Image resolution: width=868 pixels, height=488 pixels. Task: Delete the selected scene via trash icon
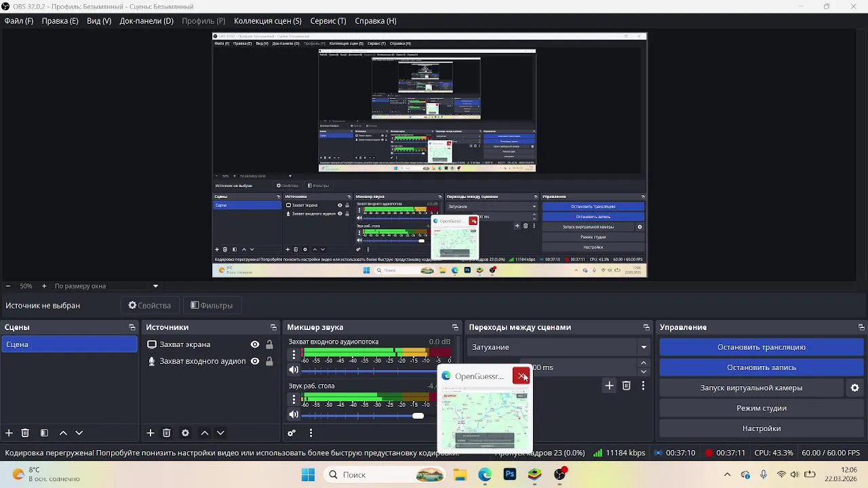tap(25, 433)
